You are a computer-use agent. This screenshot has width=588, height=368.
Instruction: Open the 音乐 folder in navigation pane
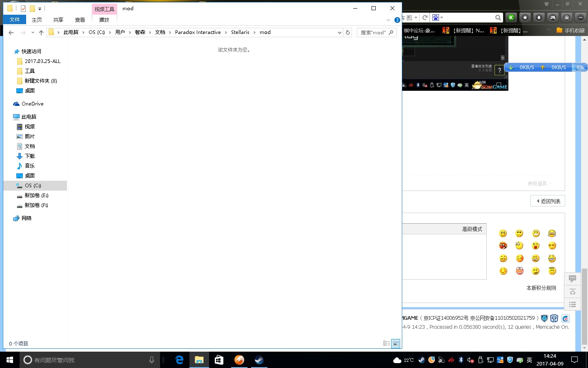coord(30,166)
